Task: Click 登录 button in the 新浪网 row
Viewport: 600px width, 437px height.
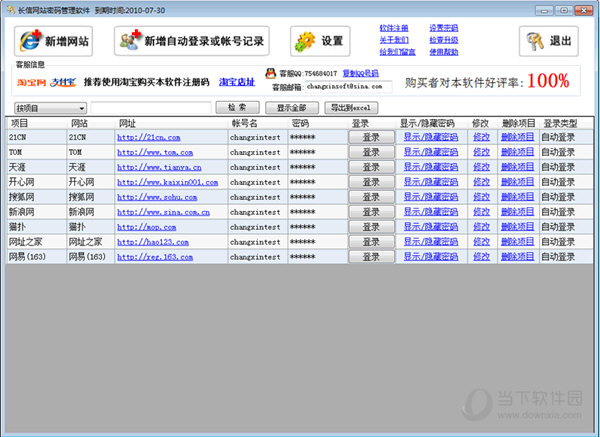Action: 371,212
